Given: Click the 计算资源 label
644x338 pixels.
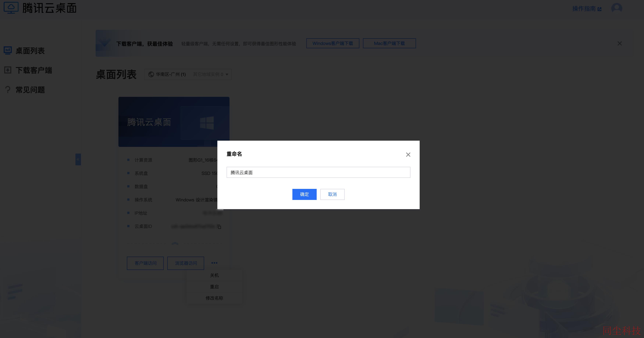Looking at the screenshot, I should click(143, 160).
